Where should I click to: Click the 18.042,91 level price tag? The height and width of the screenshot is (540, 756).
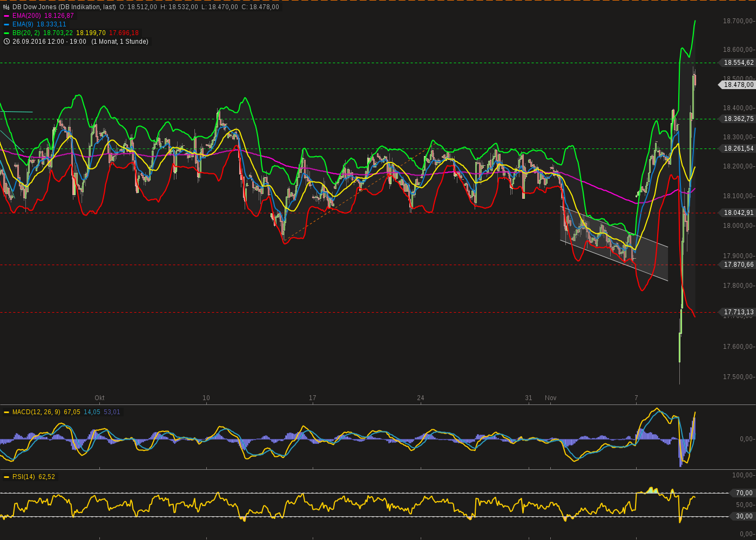click(738, 213)
